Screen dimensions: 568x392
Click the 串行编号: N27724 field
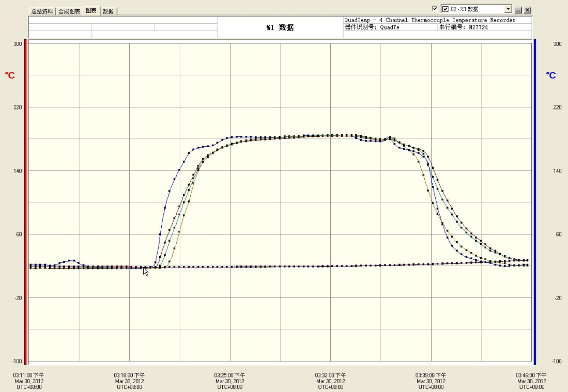coord(463,27)
